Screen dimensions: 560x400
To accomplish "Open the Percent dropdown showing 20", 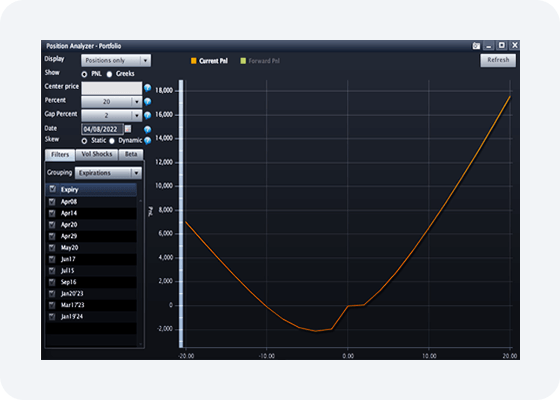I will pos(111,102).
